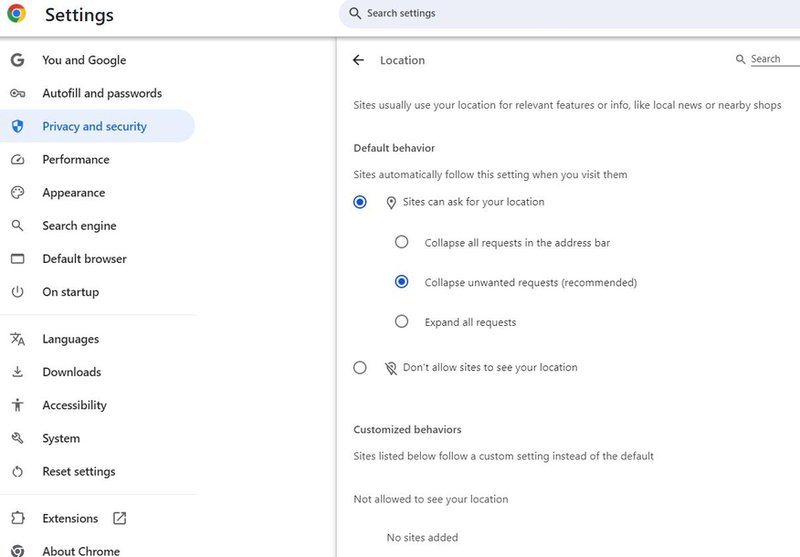Focus the Search settings field
Screen dimensions: 800x557
[569, 13]
